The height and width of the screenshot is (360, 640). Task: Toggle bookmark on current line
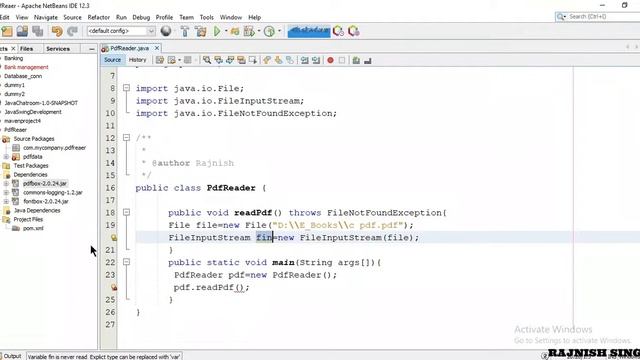tap(290, 60)
